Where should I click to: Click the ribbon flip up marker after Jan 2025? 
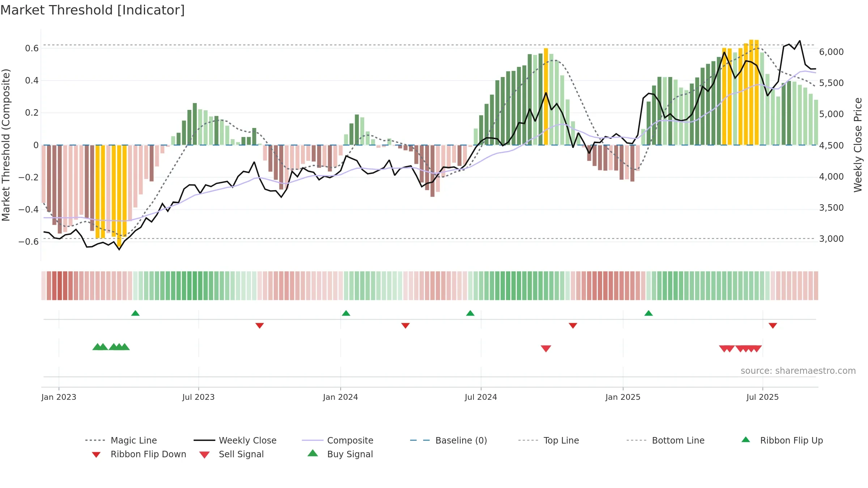648,313
